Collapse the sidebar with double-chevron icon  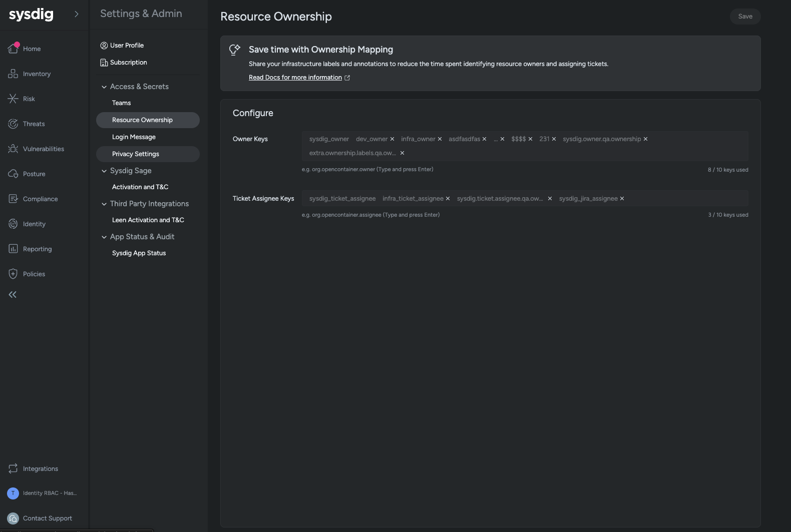coord(13,295)
